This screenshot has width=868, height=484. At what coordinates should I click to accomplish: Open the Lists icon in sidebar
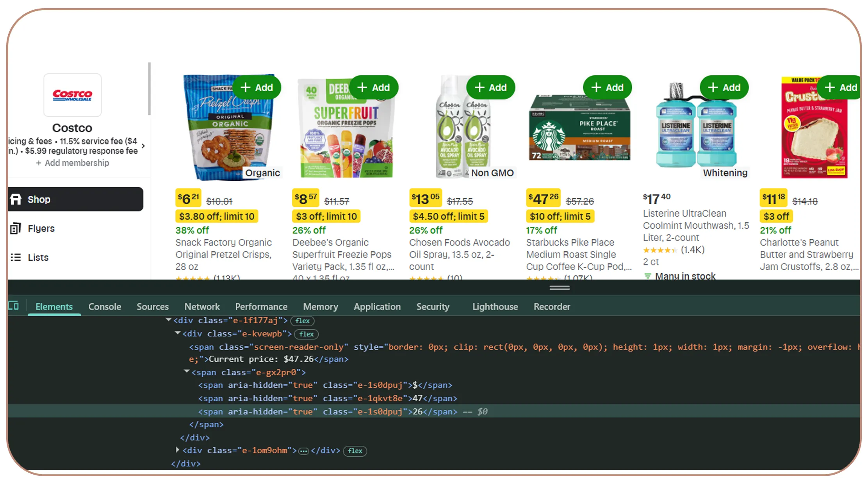point(16,257)
